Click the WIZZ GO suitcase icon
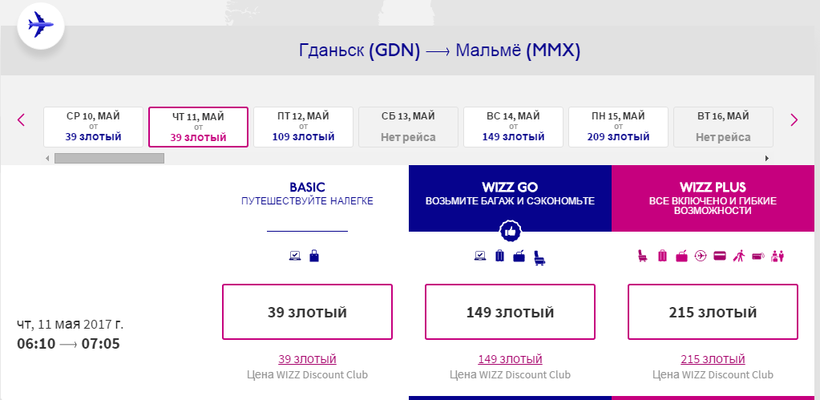The width and height of the screenshot is (820, 400). 501,257
